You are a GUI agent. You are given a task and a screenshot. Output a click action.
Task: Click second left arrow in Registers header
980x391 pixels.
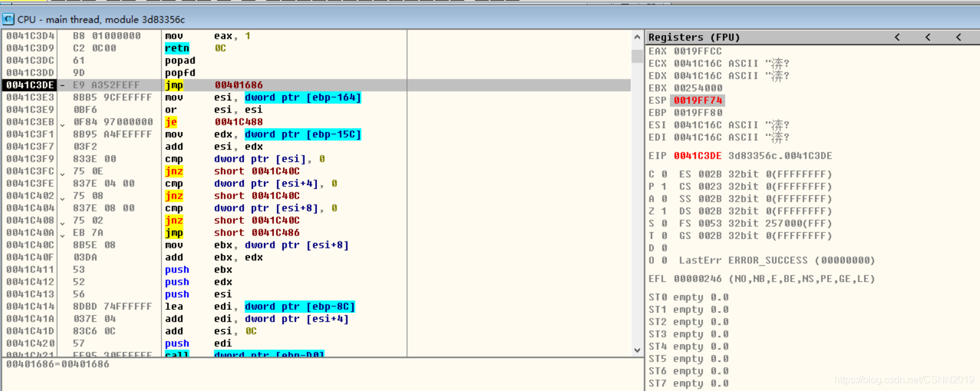pos(928,38)
